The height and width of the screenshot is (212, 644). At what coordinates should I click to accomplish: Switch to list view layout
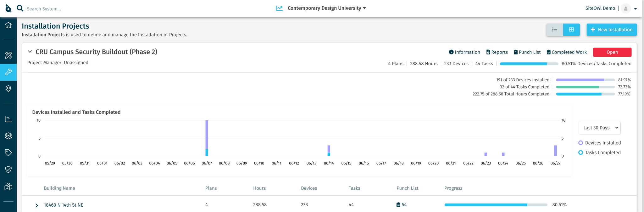click(555, 30)
